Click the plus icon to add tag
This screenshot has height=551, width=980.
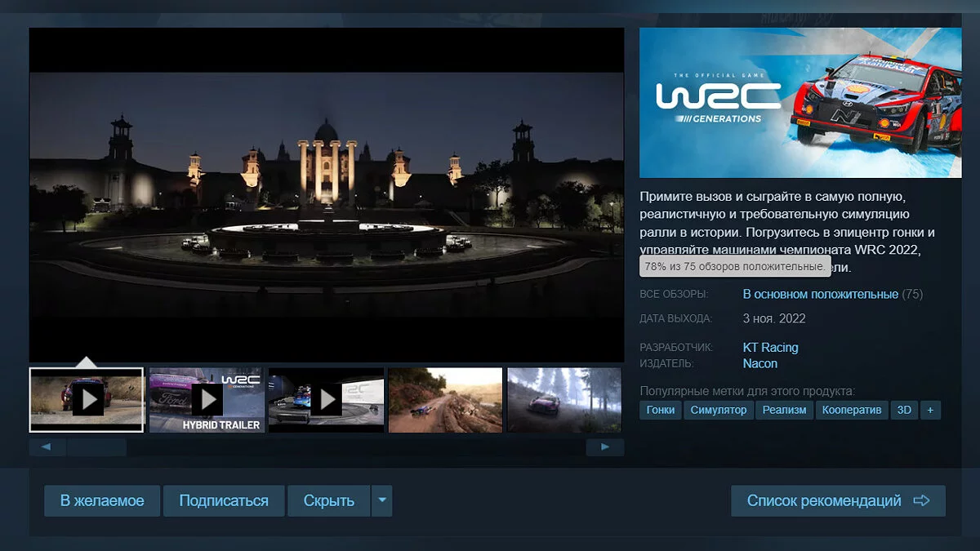tap(930, 410)
